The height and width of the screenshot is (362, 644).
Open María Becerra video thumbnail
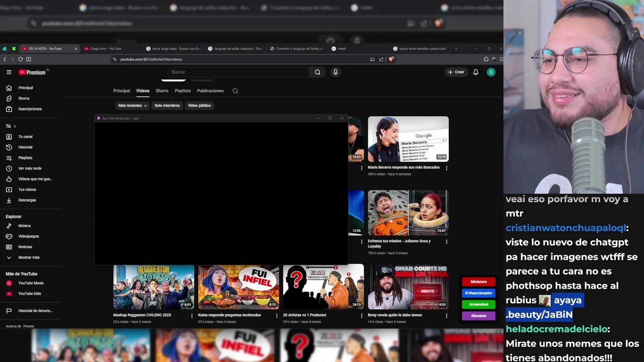tap(408, 139)
